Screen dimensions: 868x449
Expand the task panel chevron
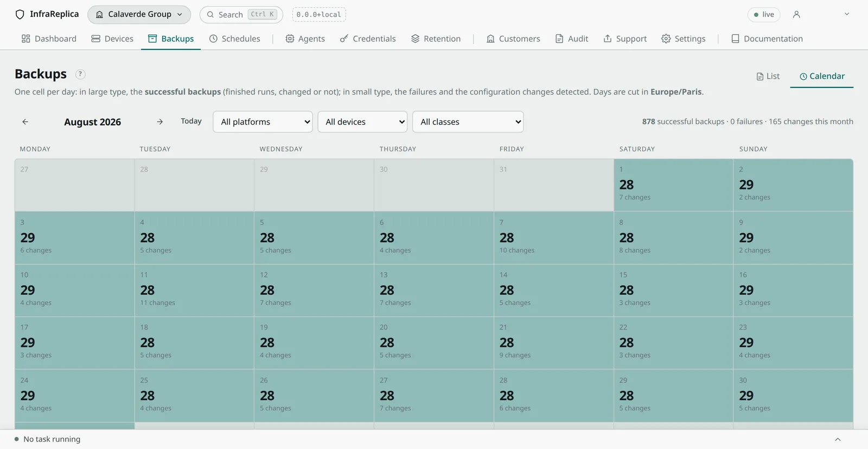pyautogui.click(x=838, y=439)
